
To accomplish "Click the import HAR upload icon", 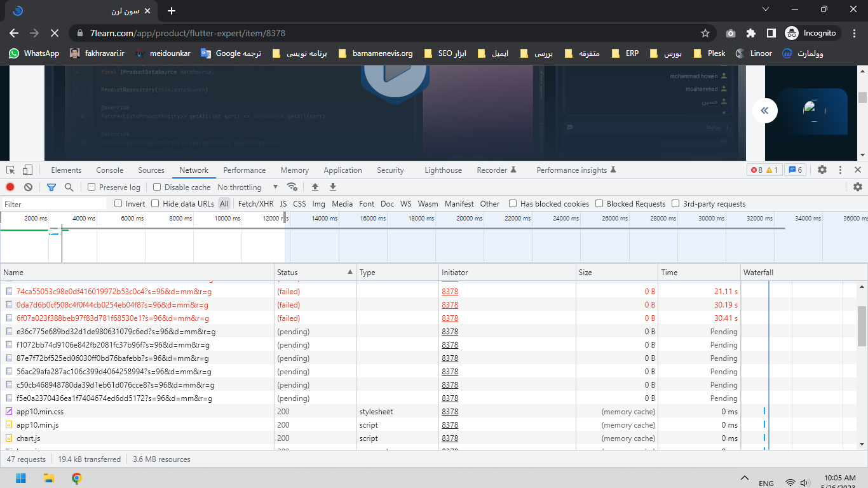I will [x=315, y=187].
